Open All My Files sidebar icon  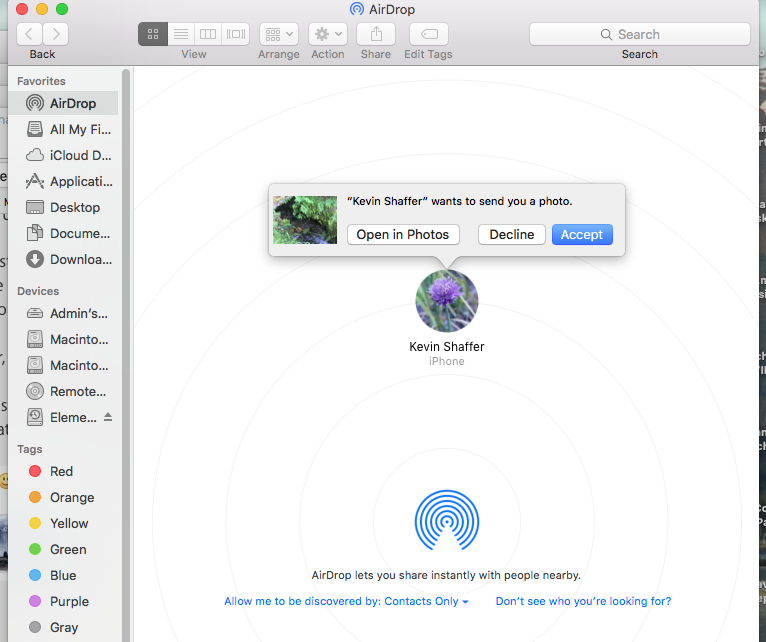pos(35,129)
